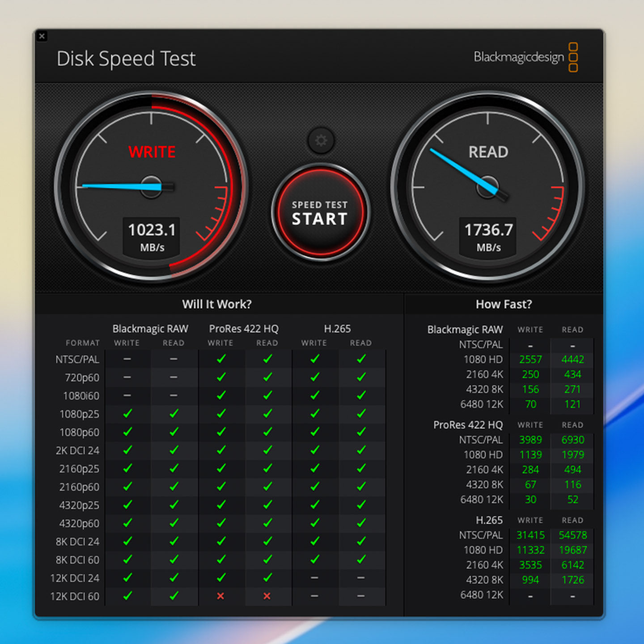Select the 1080p60 format row label
The width and height of the screenshot is (644, 644).
pos(79,432)
